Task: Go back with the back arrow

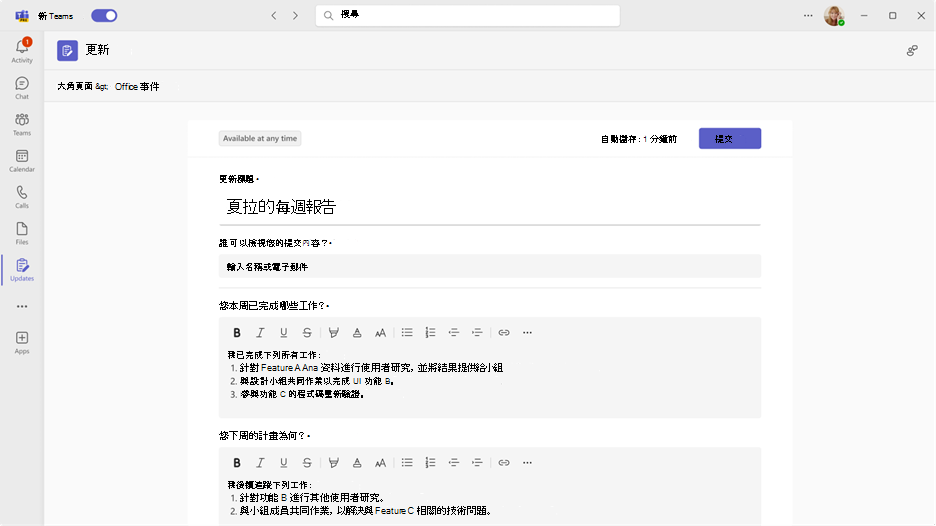Action: (274, 16)
